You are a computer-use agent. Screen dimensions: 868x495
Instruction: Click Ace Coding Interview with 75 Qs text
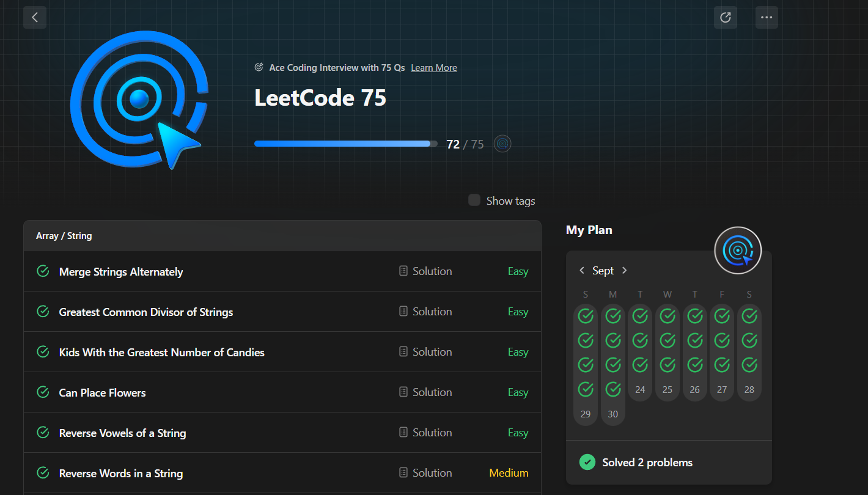[337, 68]
